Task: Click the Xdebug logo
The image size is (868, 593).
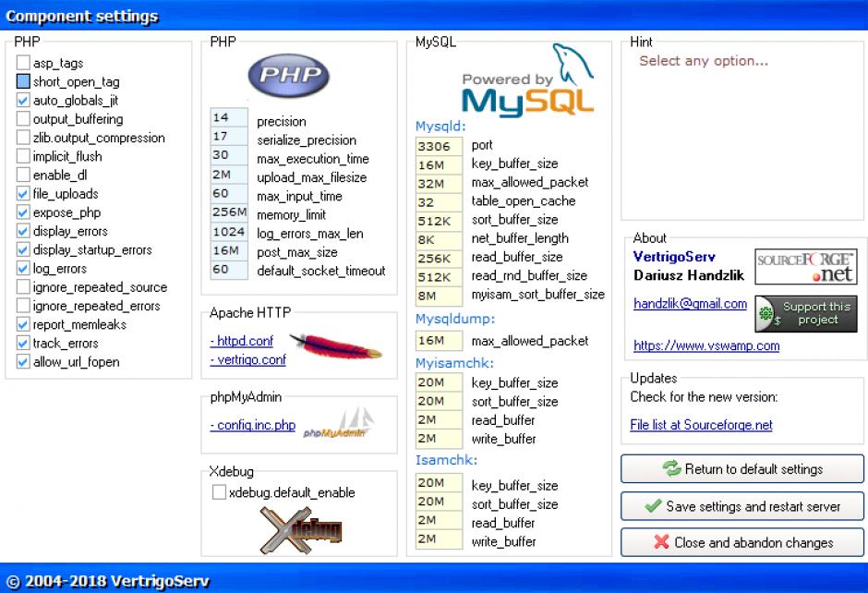Action: [301, 530]
